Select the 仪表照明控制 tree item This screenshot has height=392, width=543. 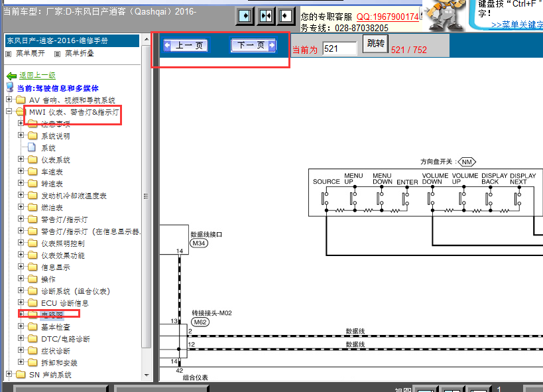coord(63,243)
